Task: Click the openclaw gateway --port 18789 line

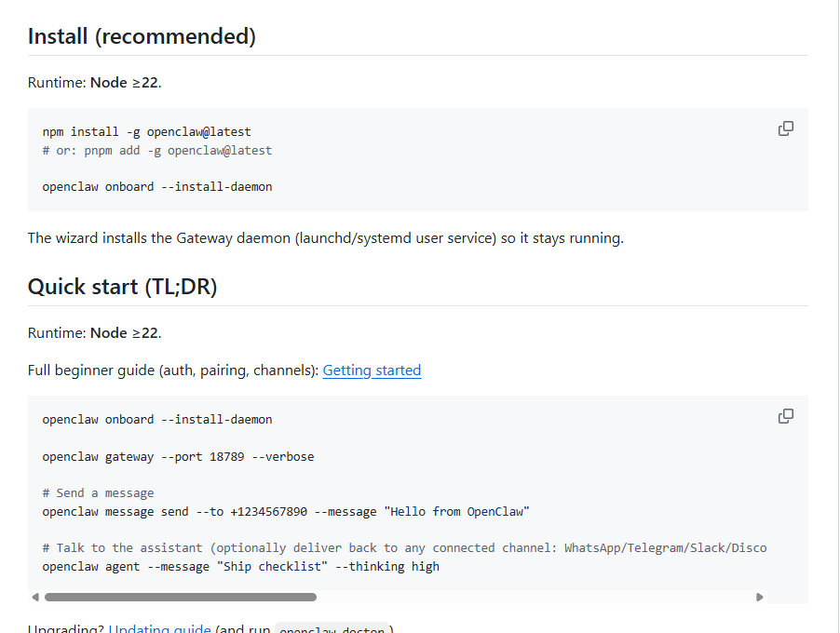Action: [178, 456]
